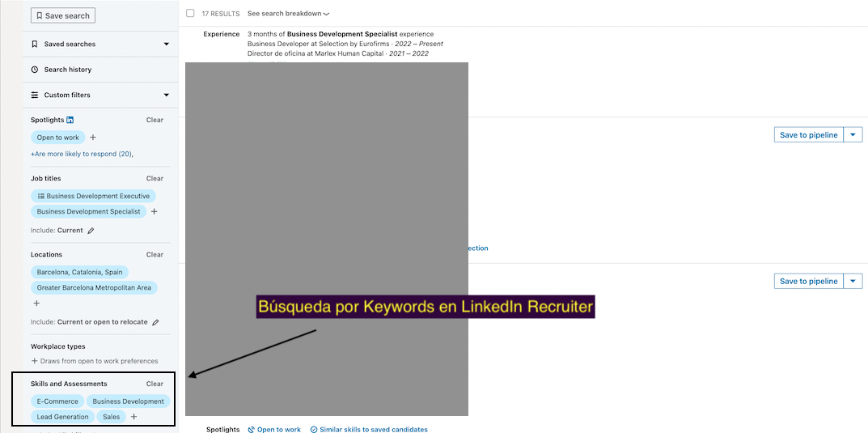This screenshot has height=433, width=868.
Task: Click the icon beside Open to work spotlight
Action: (x=252, y=430)
